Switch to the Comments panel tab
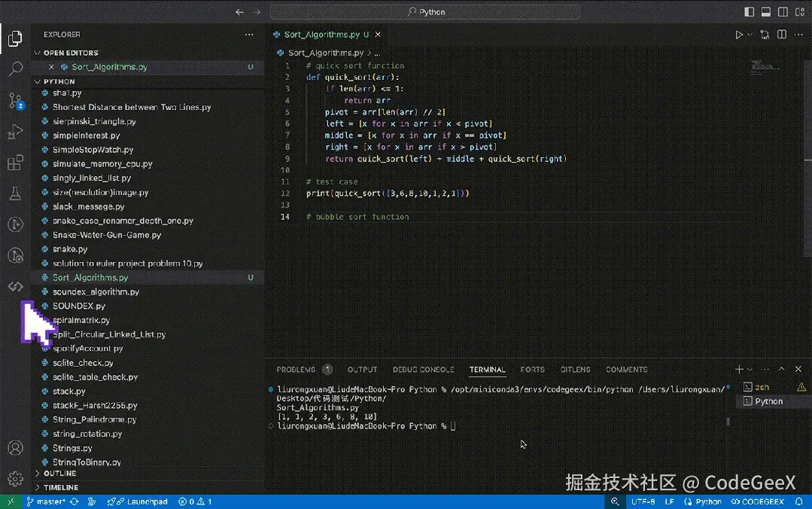Viewport: 812px width, 509px height. coord(627,370)
